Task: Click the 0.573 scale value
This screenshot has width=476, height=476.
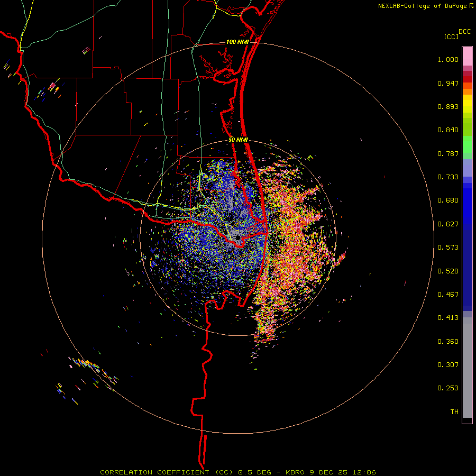Action: pyautogui.click(x=448, y=248)
